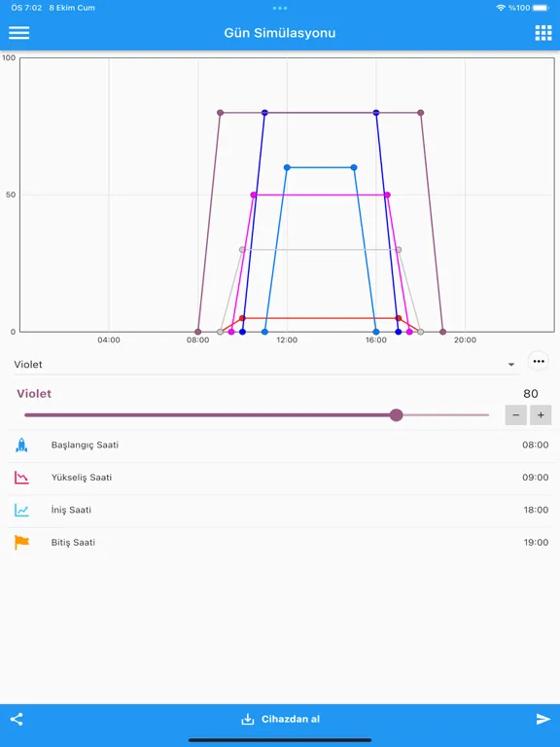Open İniş Saati time setting

[280, 511]
